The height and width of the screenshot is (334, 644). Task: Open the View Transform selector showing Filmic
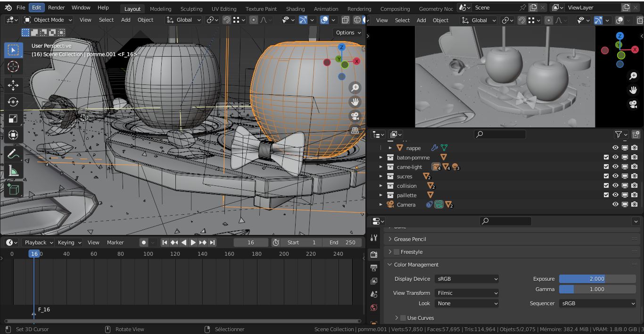click(466, 293)
